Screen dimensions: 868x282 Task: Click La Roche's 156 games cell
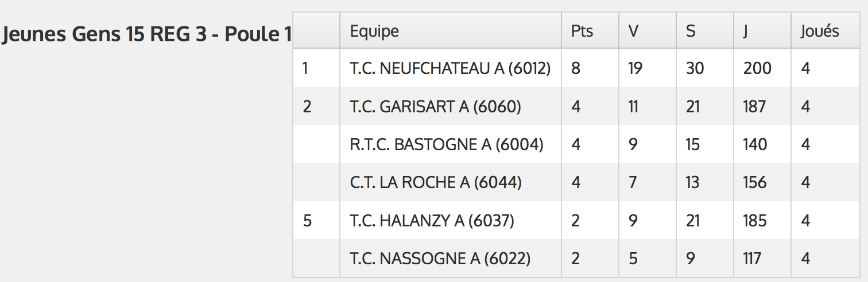click(x=762, y=182)
